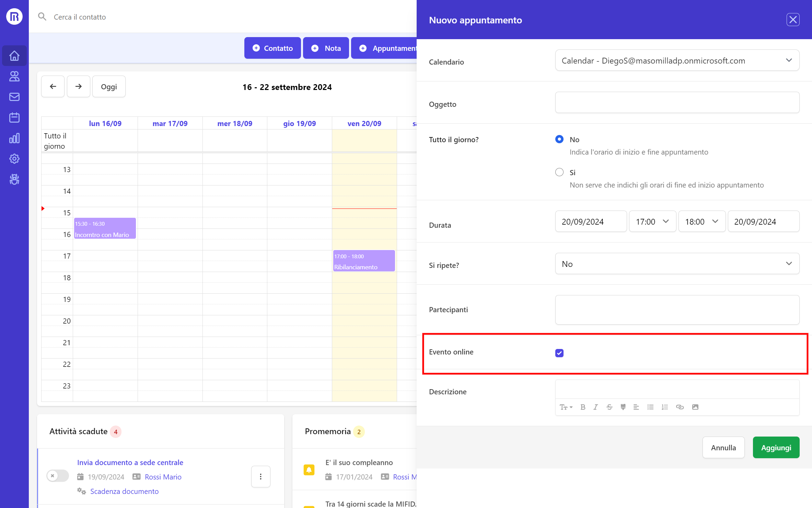This screenshot has height=508, width=812.
Task: Toggle 'Invia documento a sede centrale' switch
Action: tap(57, 476)
